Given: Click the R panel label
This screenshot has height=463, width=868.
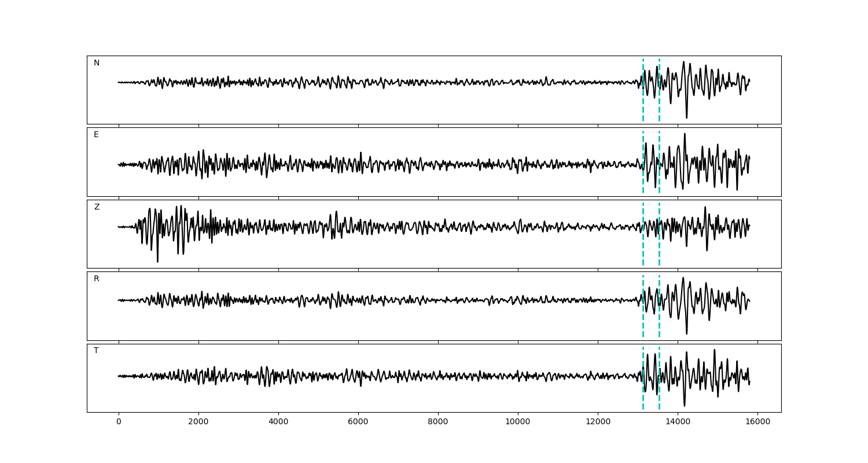Looking at the screenshot, I should pyautogui.click(x=97, y=279).
